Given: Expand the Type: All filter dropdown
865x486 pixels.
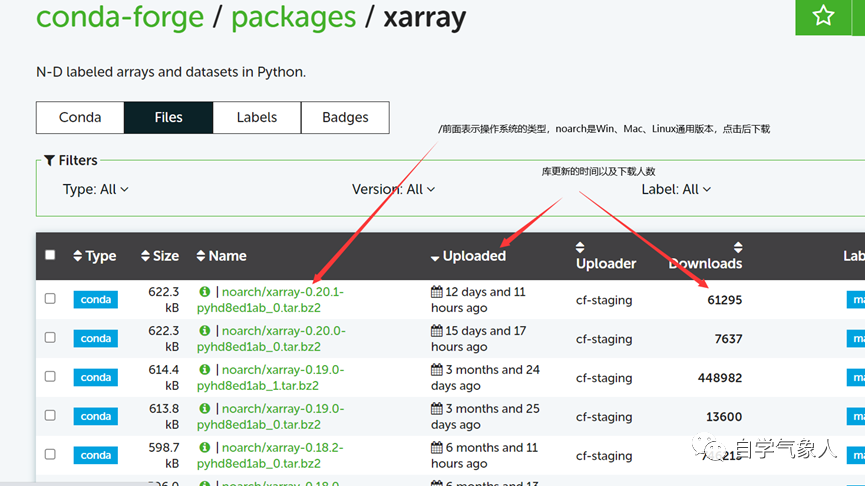Looking at the screenshot, I should [95, 189].
